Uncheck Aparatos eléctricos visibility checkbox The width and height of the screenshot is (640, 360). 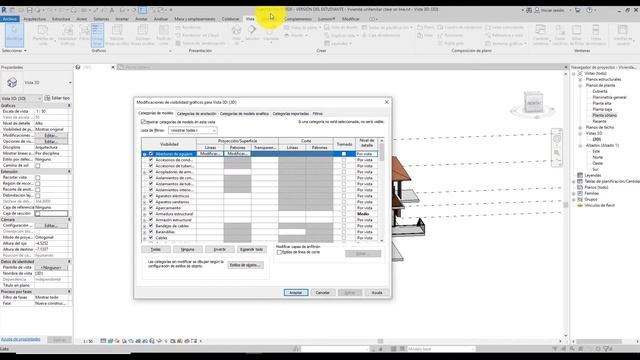click(x=151, y=196)
